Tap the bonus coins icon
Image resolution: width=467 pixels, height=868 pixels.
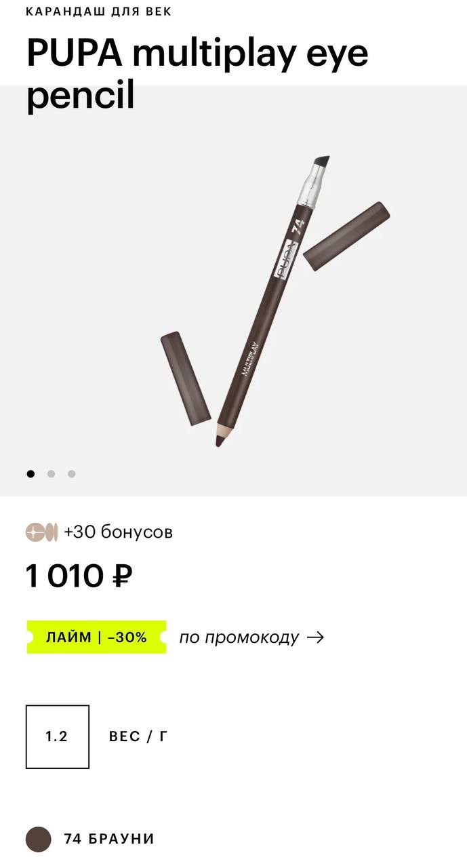tap(42, 532)
